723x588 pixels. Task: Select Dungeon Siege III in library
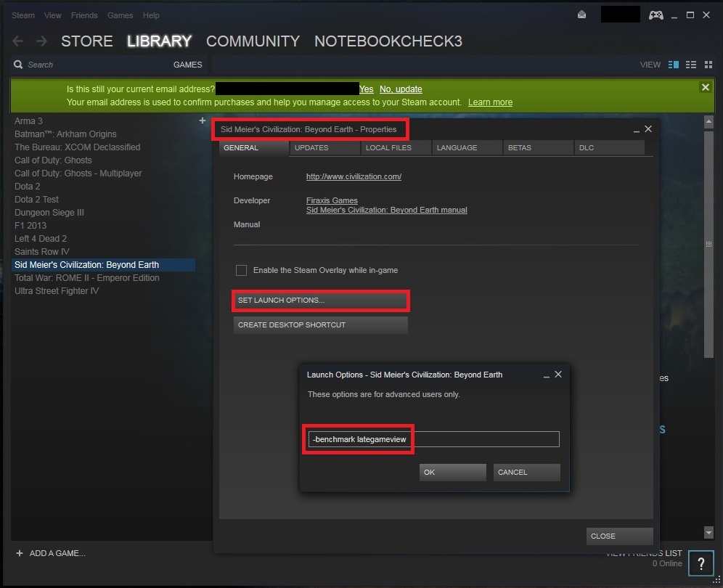point(49,213)
